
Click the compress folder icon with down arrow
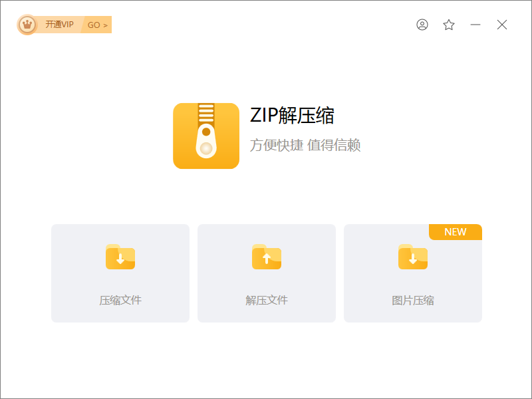[120, 257]
